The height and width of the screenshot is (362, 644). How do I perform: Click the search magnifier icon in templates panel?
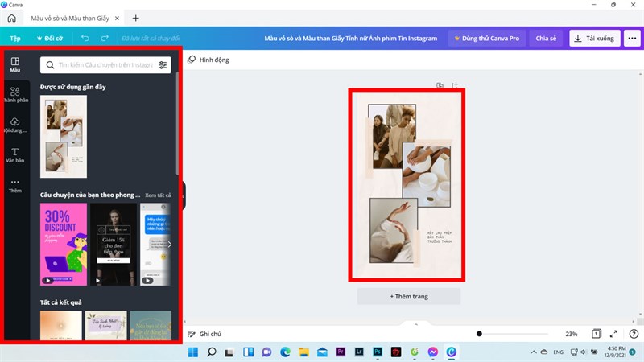(x=50, y=65)
